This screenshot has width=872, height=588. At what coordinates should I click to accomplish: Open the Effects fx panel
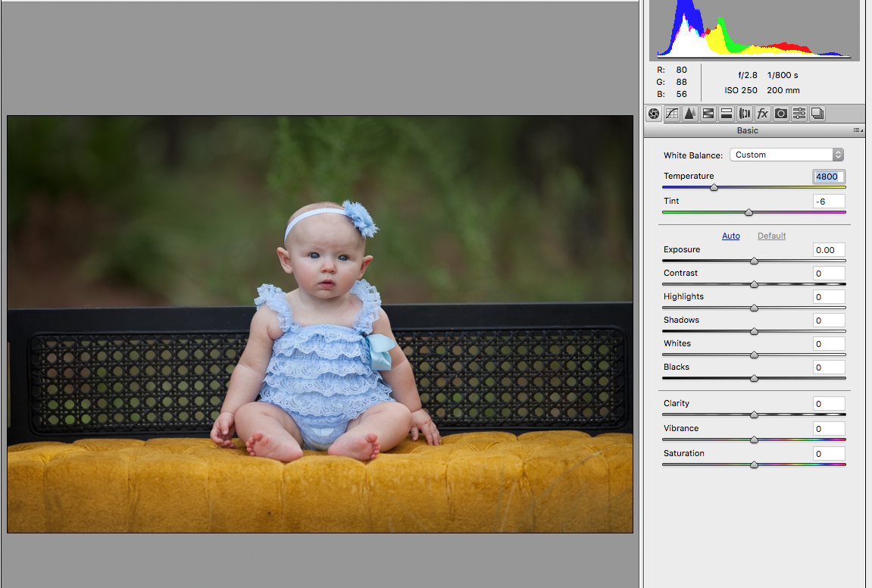pyautogui.click(x=762, y=114)
